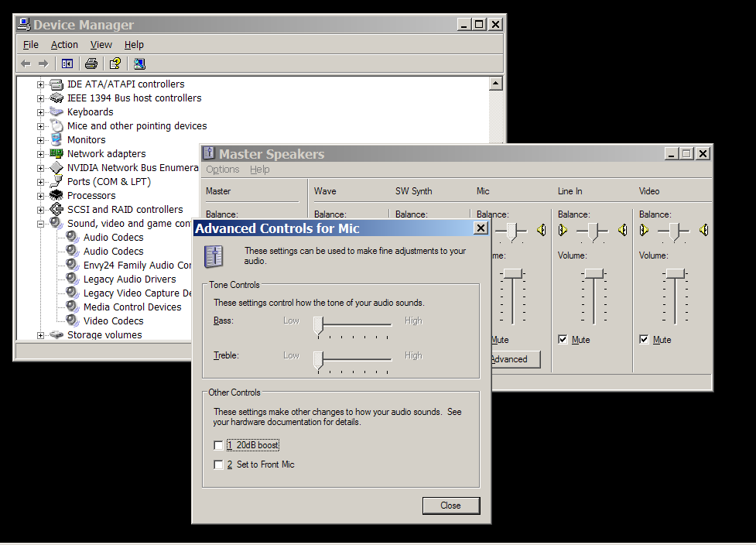The image size is (756, 545).
Task: Click the Advanced Controls dialog info icon
Action: 214,256
